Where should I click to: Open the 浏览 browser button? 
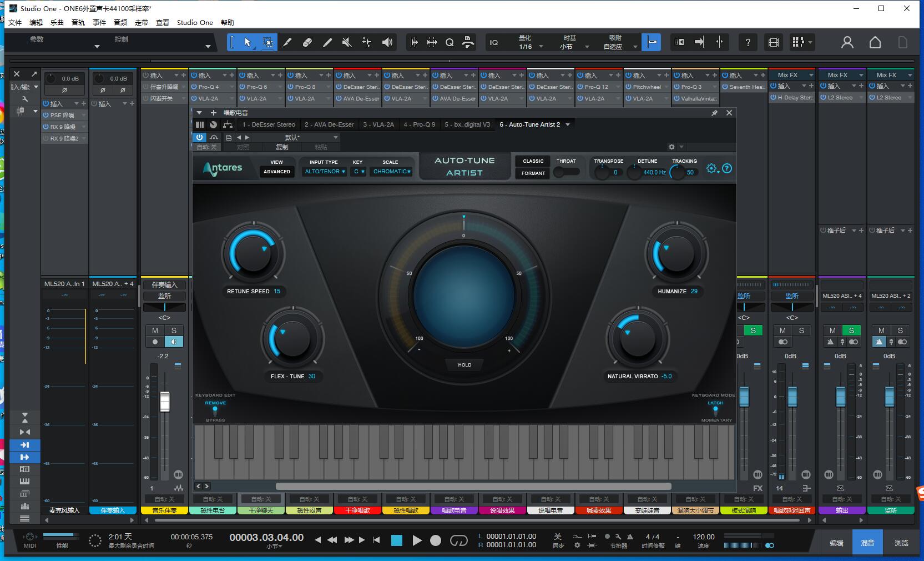(x=901, y=543)
